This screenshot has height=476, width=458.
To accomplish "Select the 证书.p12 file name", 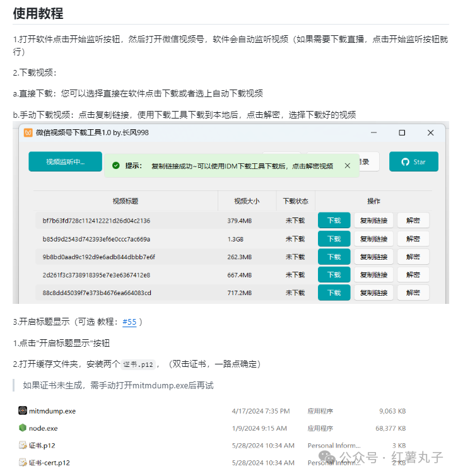I will pos(42,446).
